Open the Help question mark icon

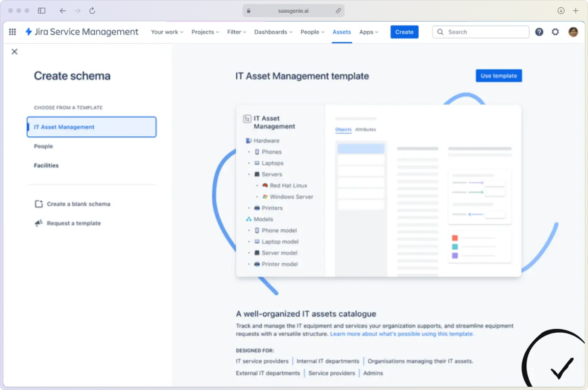[x=539, y=32]
